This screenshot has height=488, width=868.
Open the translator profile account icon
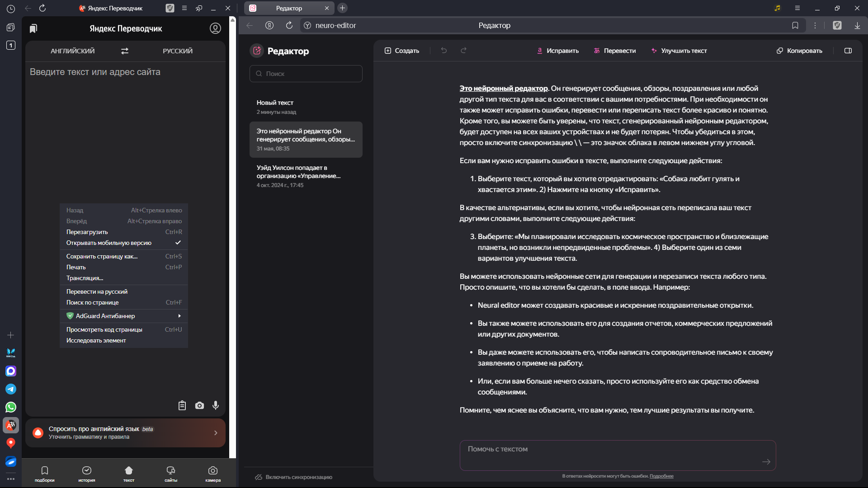click(x=215, y=28)
